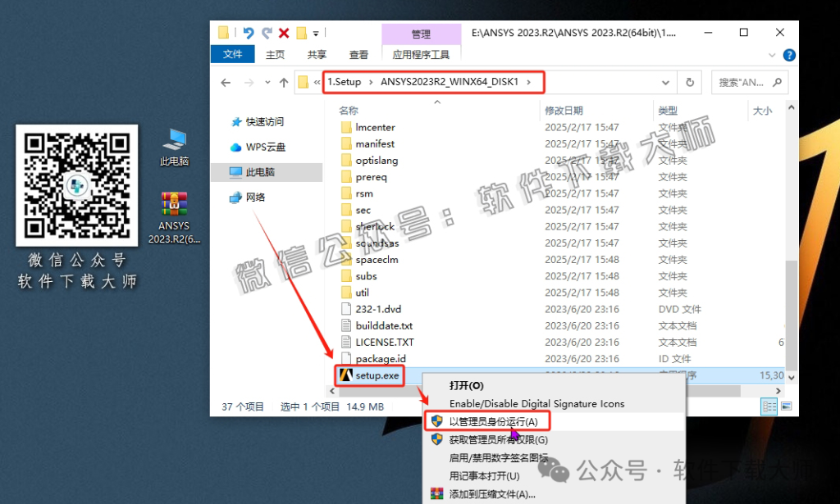Choose 添加到压缩文件 from the context menu
Screen dimensions: 840x504
tap(492, 493)
